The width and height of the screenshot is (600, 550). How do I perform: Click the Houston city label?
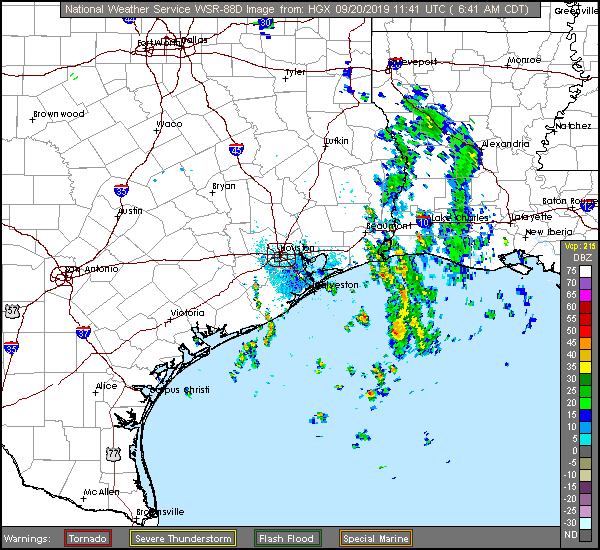(297, 248)
